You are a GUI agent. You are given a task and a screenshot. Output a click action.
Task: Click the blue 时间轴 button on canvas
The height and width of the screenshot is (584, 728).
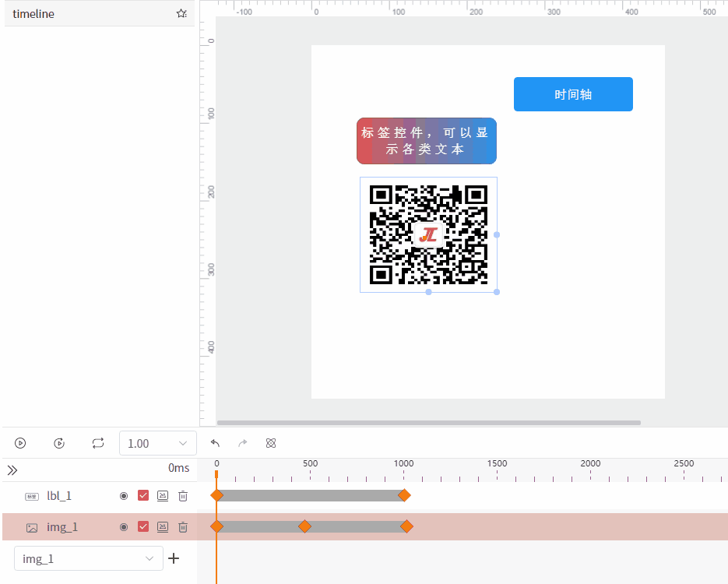coord(573,94)
